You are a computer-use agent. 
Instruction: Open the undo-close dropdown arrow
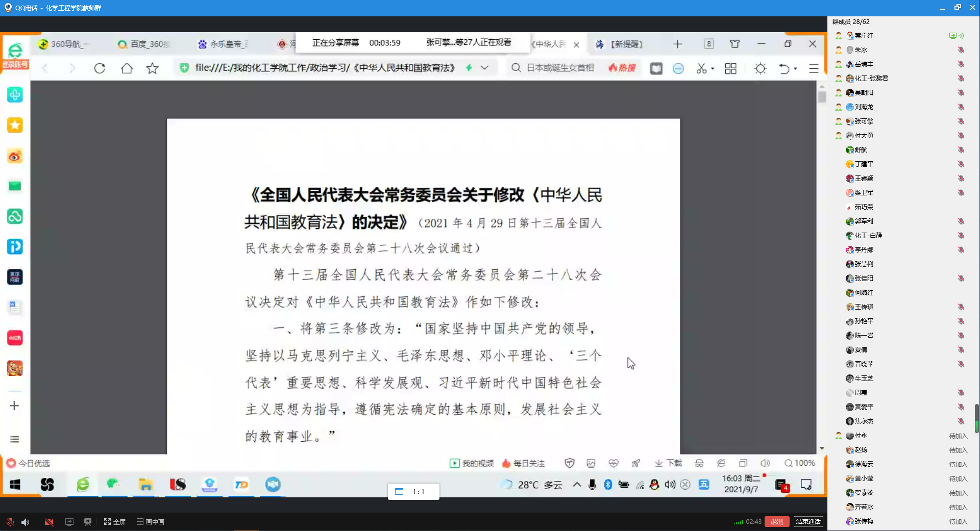click(x=795, y=68)
